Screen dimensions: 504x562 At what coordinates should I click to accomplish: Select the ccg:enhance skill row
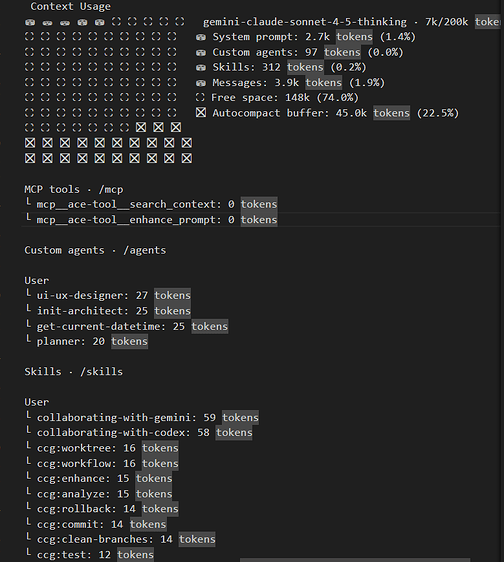pyautogui.click(x=98, y=478)
